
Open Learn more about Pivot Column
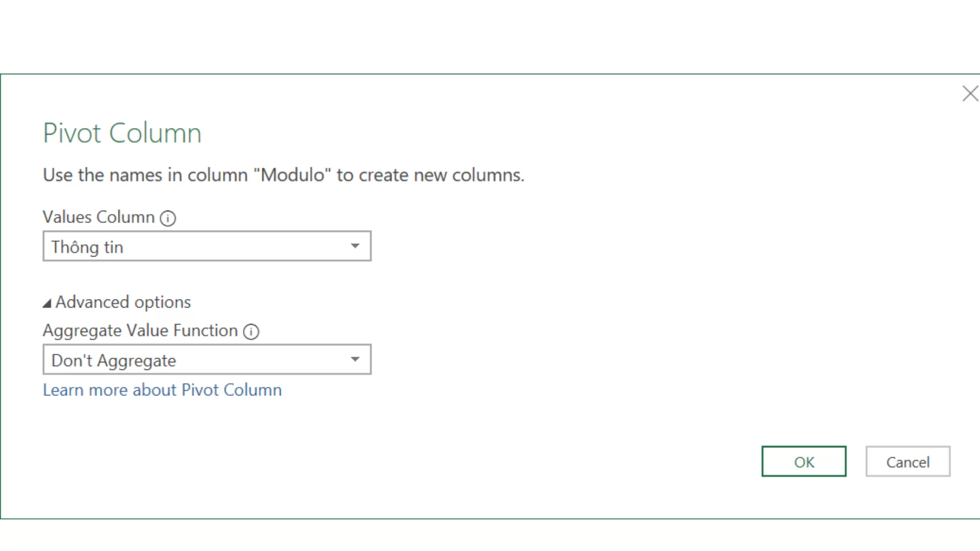coord(162,390)
